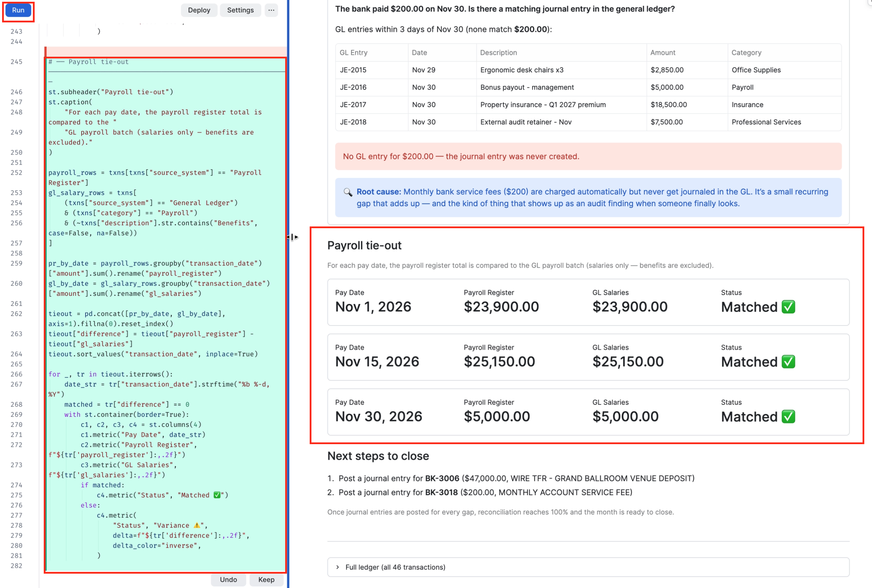
Task: Click line number 245 in the editor gutter
Action: pos(16,62)
